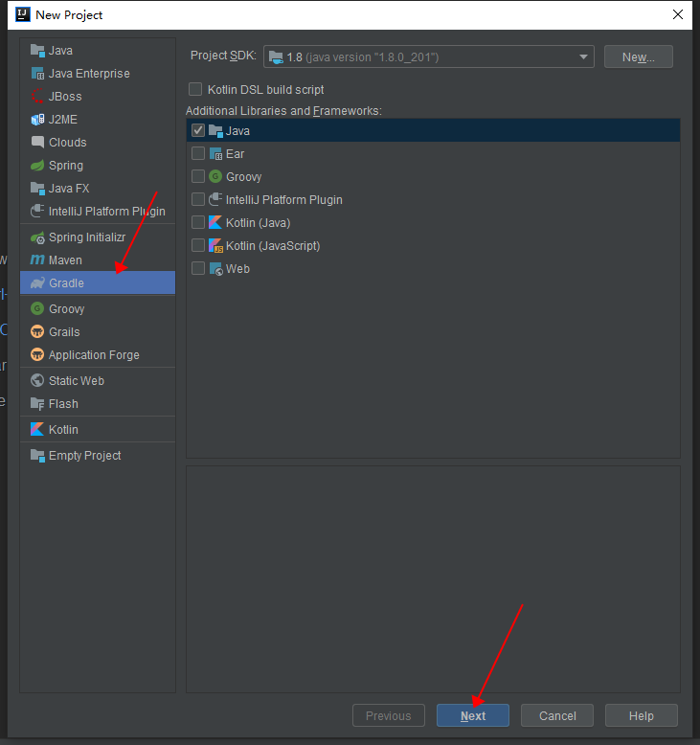Pick the Empty Project folder icon

point(37,455)
